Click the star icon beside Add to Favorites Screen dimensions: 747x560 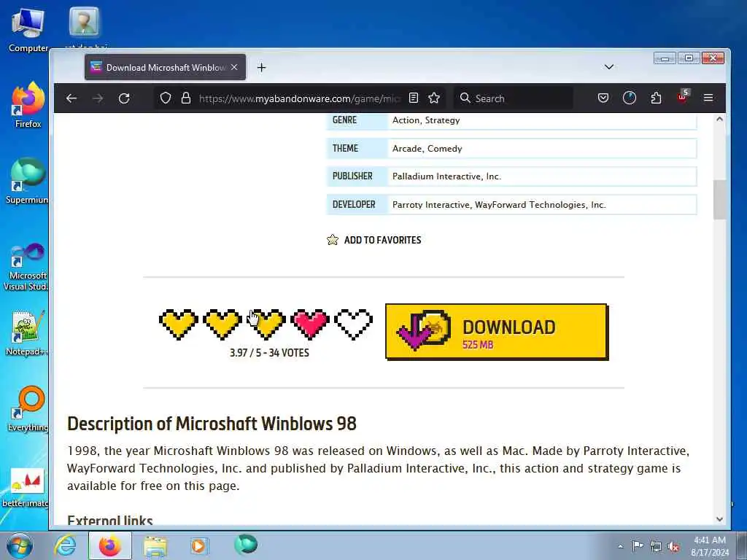[x=333, y=239]
